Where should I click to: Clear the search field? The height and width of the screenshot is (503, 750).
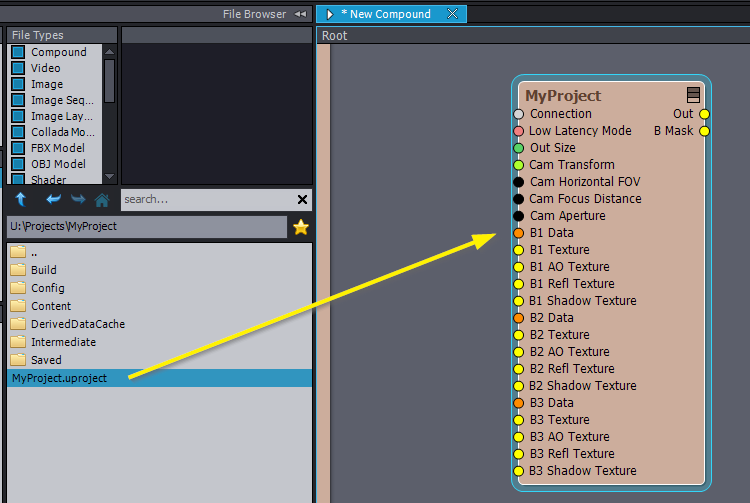[302, 199]
